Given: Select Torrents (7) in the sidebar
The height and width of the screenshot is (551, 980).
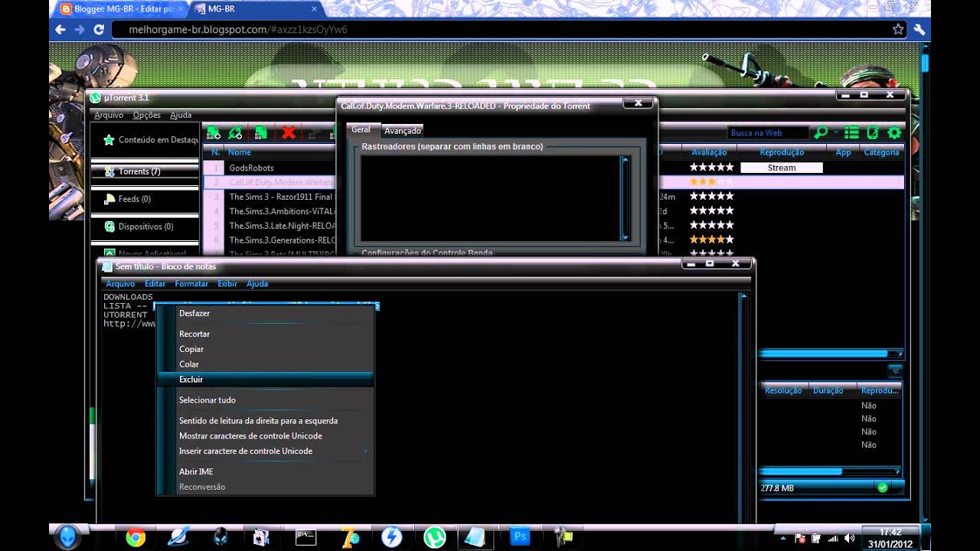Looking at the screenshot, I should pyautogui.click(x=145, y=171).
